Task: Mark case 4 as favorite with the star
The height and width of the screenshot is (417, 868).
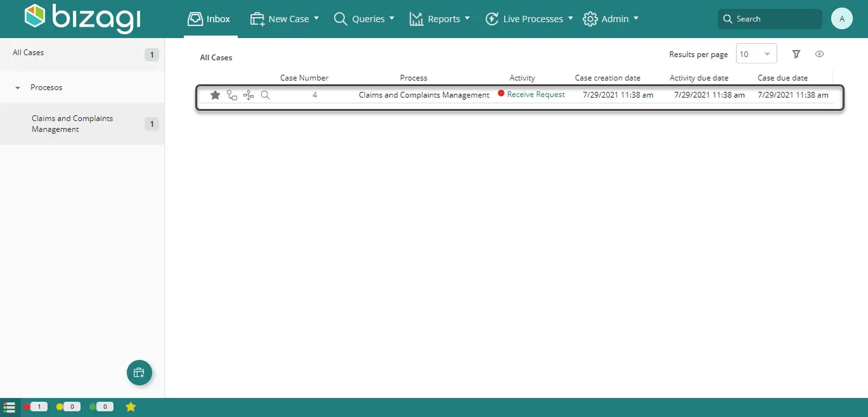Action: pos(215,95)
